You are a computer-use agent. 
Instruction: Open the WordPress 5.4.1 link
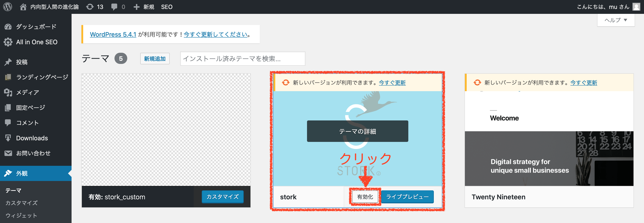click(x=113, y=34)
